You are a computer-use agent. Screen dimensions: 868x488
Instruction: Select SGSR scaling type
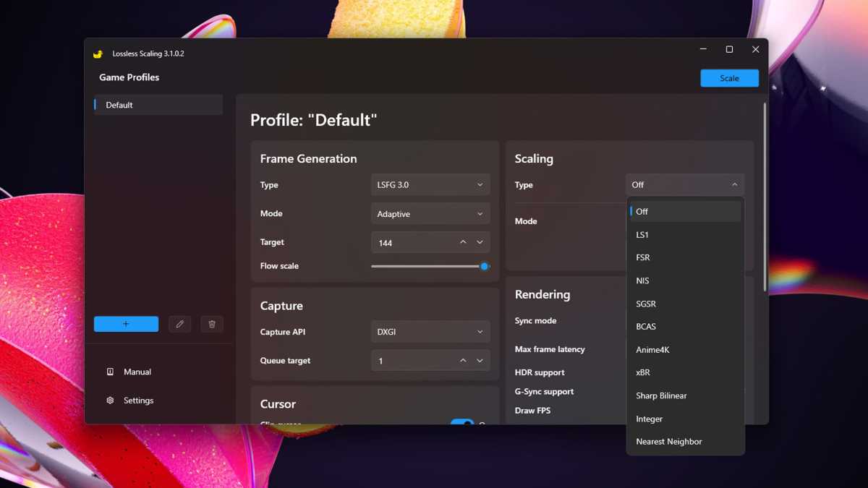(685, 304)
